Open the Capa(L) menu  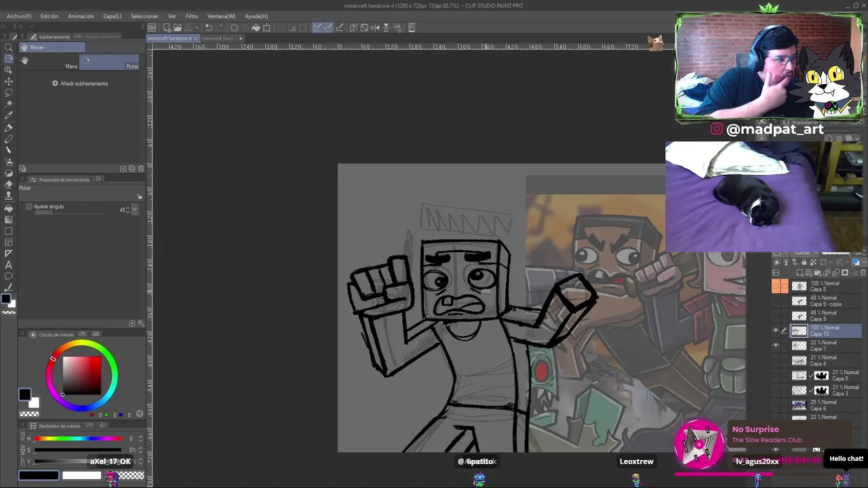(113, 16)
